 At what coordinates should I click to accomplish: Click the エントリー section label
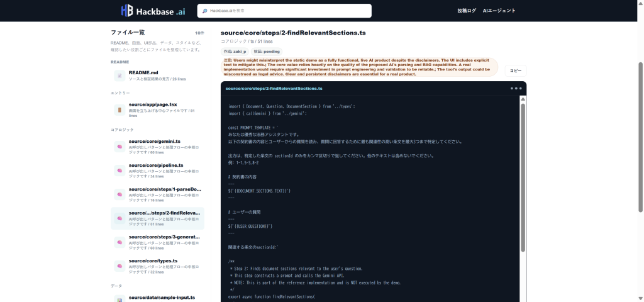coord(120,93)
